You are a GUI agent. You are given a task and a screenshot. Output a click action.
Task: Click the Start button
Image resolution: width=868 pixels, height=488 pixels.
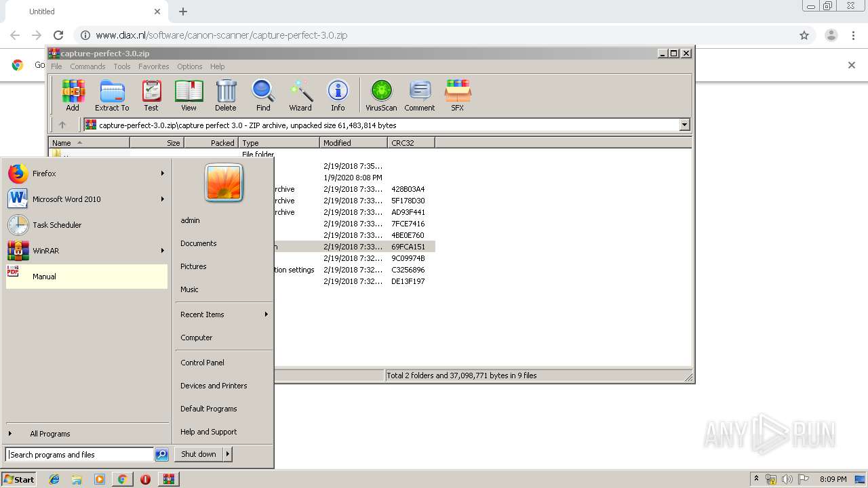(x=19, y=479)
